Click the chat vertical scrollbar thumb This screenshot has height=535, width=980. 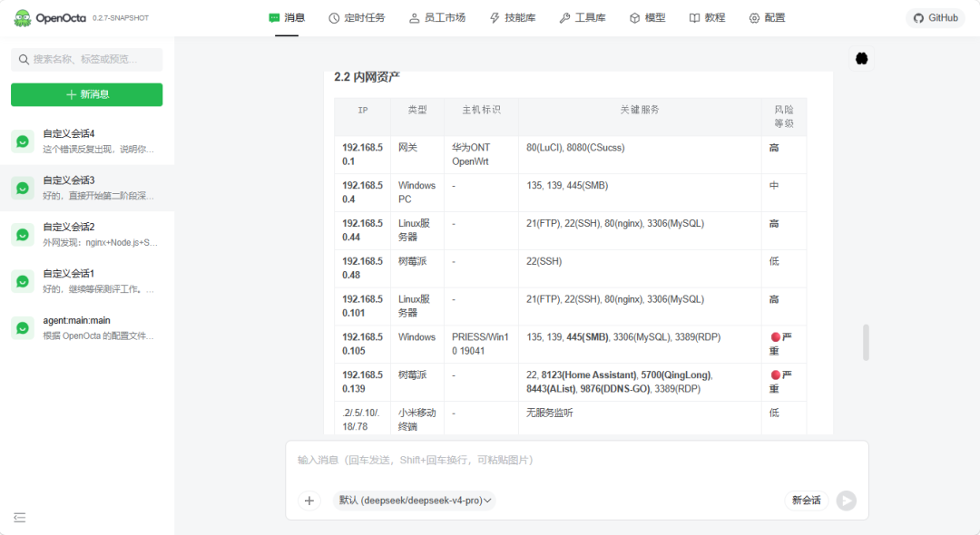click(866, 342)
